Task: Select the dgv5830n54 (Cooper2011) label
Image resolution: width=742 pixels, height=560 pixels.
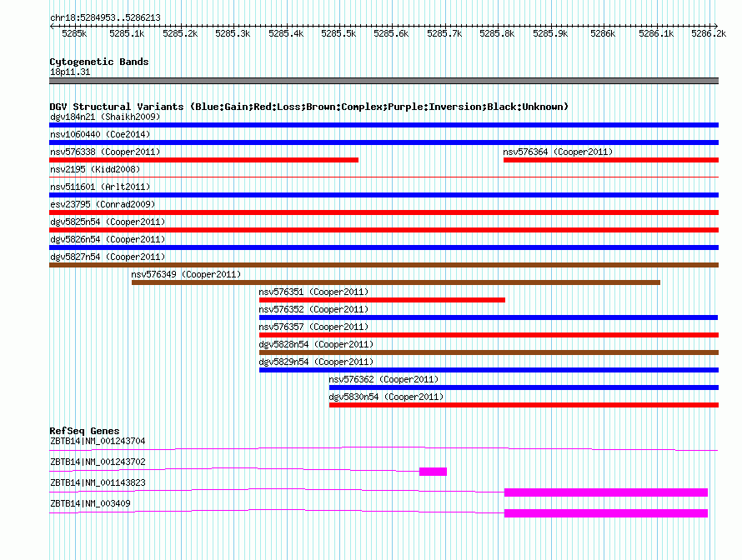Action: [x=386, y=397]
